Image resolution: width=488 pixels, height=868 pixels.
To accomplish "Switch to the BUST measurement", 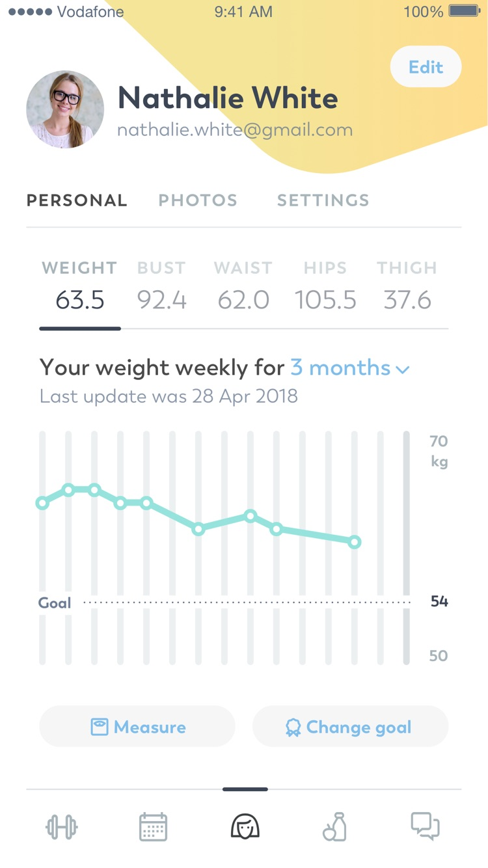I will 161,283.
